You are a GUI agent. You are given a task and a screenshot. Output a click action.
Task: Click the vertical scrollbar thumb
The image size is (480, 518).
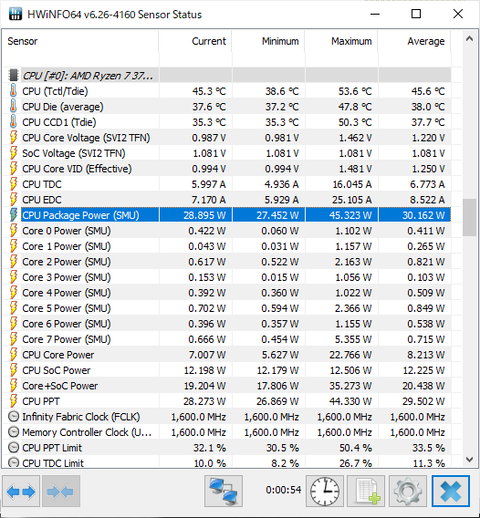(469, 217)
